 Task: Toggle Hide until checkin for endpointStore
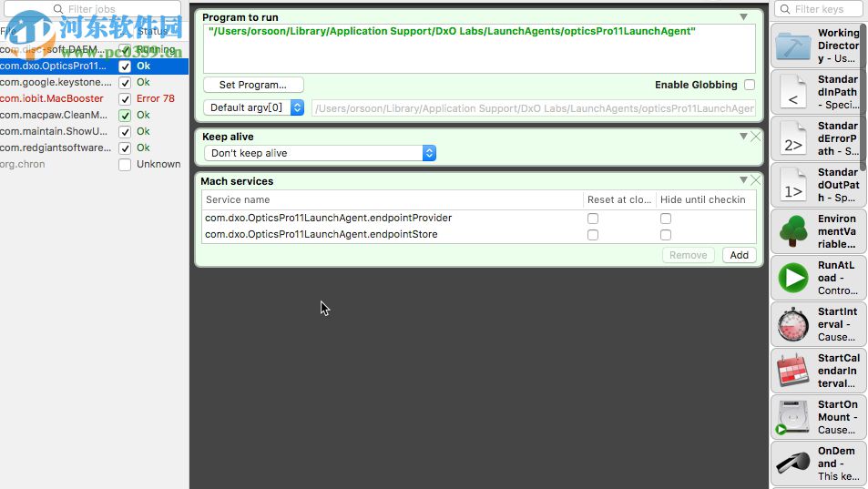pyautogui.click(x=666, y=235)
